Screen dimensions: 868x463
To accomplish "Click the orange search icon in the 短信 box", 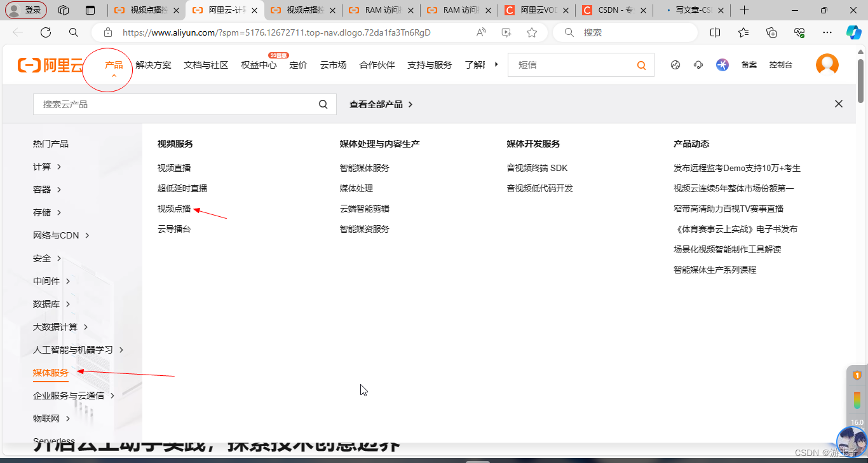I will 641,65.
